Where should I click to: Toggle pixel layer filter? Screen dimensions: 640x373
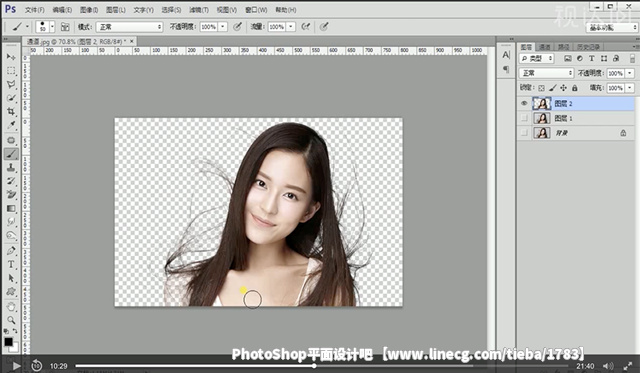(568, 59)
